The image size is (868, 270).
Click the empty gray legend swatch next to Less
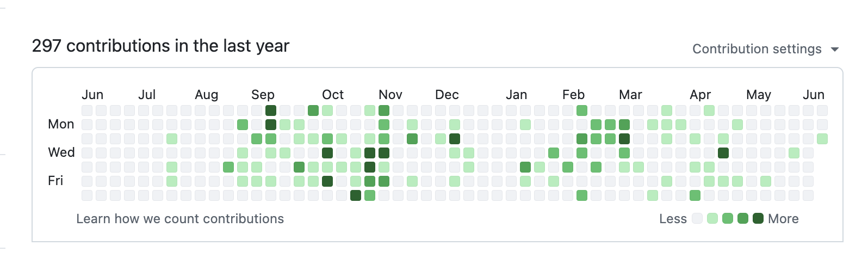tap(697, 219)
